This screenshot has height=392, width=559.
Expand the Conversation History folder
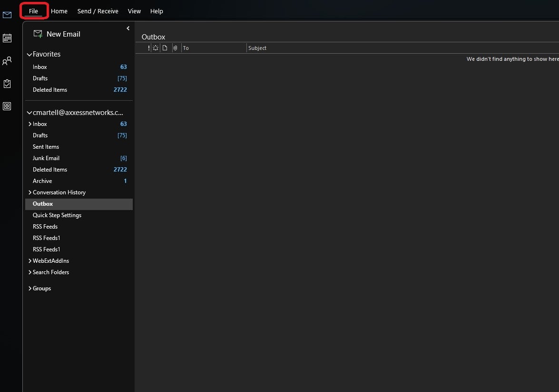[30, 192]
